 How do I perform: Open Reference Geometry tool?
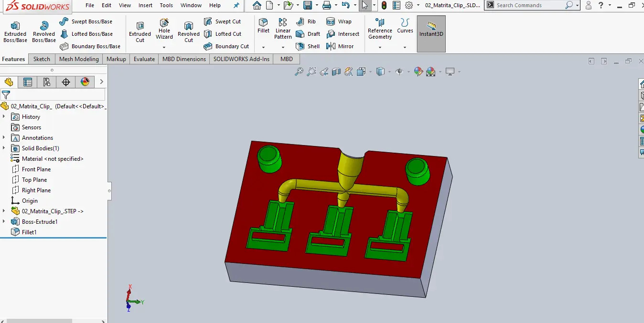point(380,30)
